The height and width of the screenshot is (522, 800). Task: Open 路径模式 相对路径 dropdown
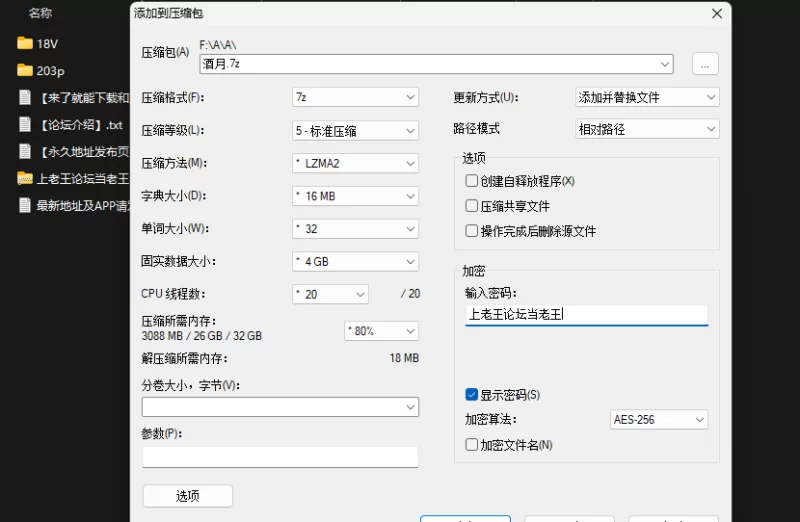pyautogui.click(x=647, y=129)
